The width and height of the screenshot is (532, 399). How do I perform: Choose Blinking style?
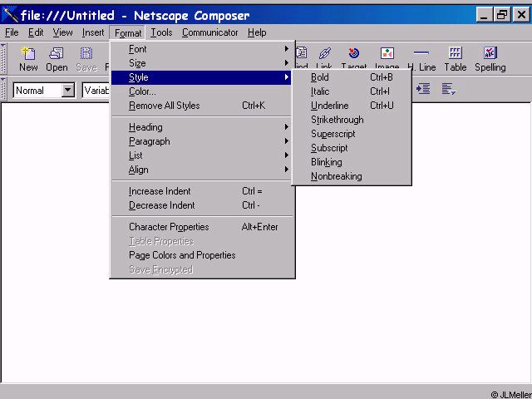click(352, 162)
